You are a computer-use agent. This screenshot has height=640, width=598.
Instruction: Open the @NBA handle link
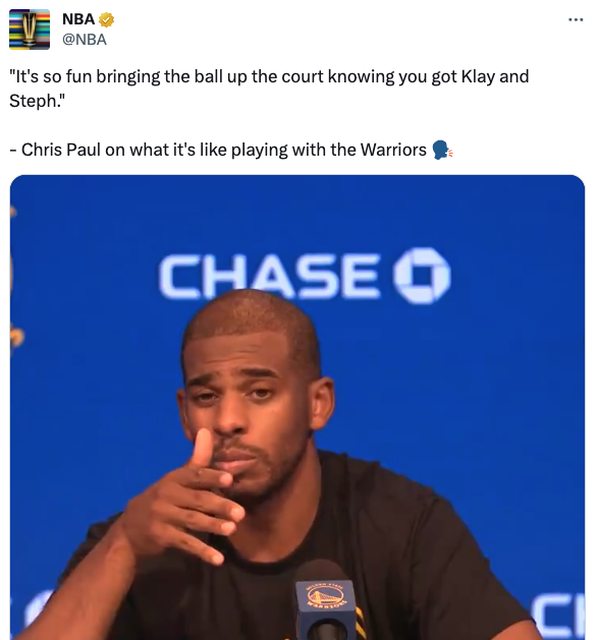84,40
